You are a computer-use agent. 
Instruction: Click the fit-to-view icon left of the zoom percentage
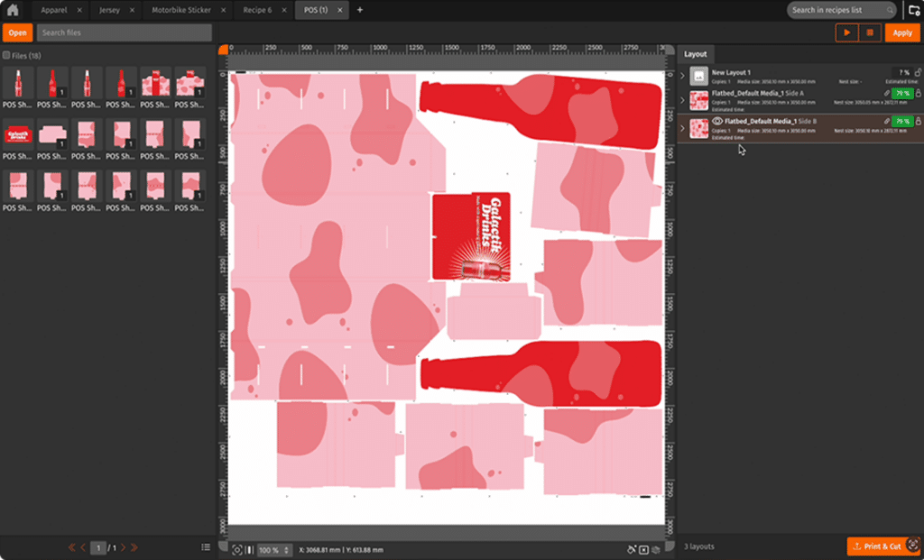coord(237,549)
